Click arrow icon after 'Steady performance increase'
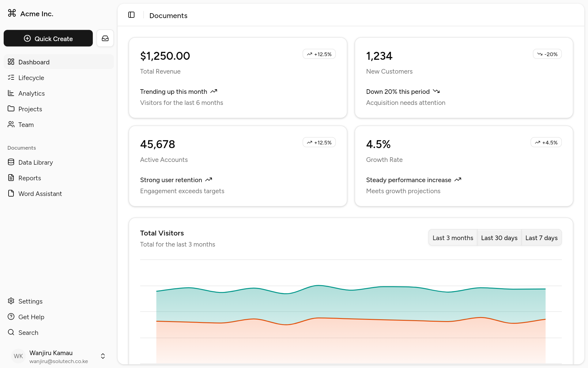 click(x=458, y=179)
